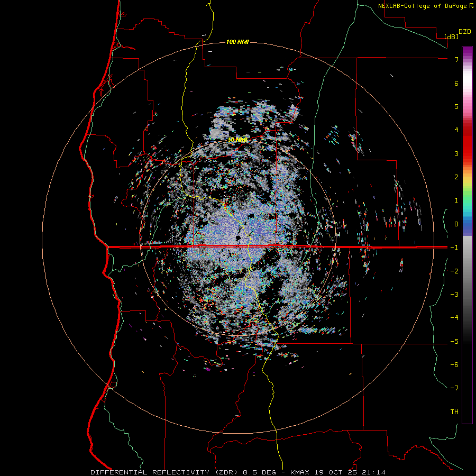Viewport: 476px width, 476px height.
Task: Click the 50 NMI range ring label
Action: tap(237, 140)
